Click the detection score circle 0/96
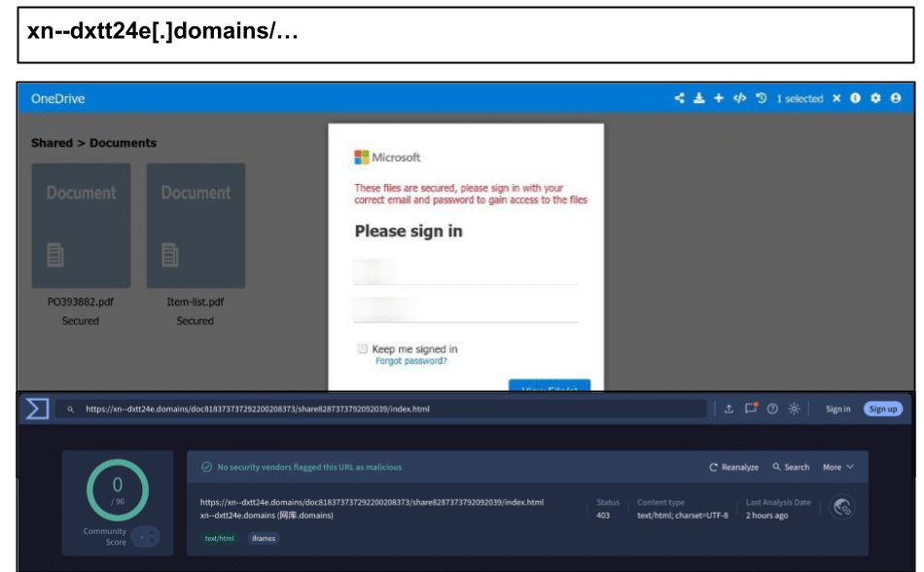Screen dimensions: 924x572 coord(118,490)
